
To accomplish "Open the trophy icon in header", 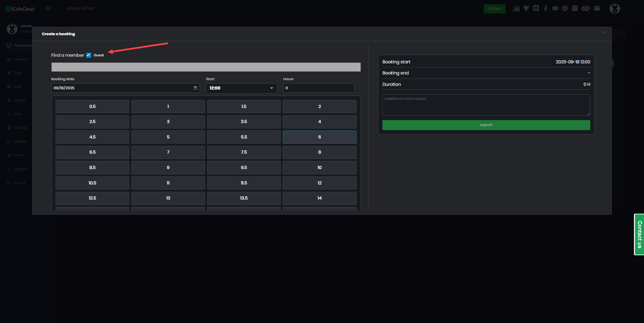I will coord(526,8).
